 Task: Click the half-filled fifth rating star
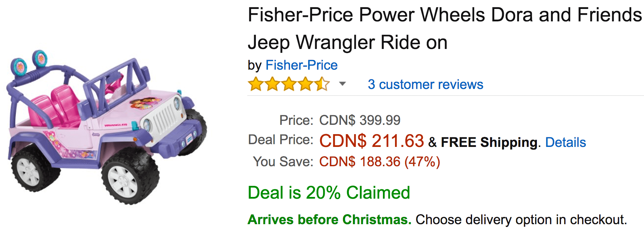point(322,84)
